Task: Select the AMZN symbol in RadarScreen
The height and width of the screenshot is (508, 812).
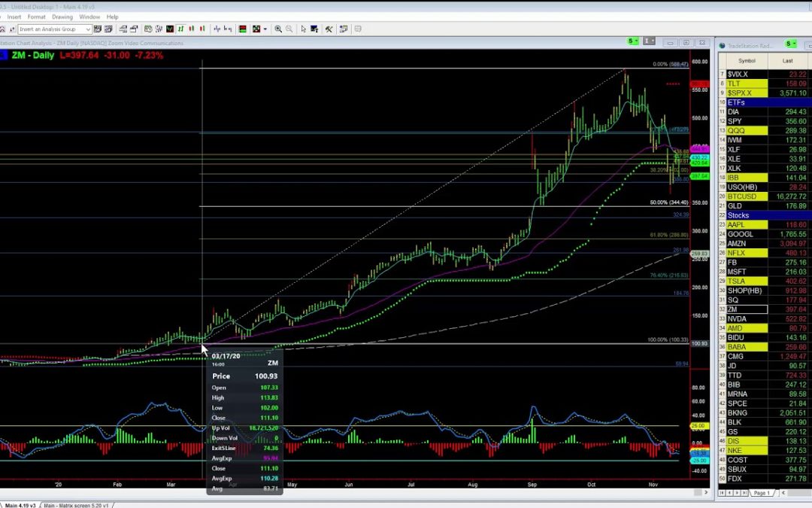Action: [x=747, y=244]
